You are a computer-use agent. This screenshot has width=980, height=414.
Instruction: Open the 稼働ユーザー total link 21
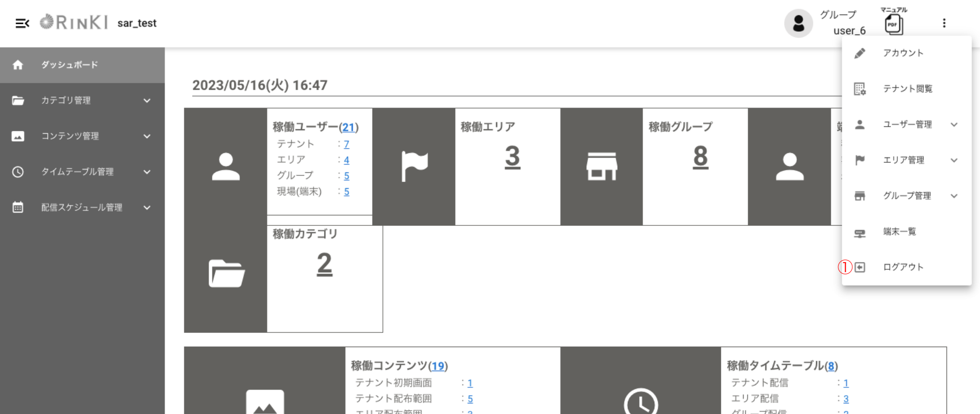349,127
